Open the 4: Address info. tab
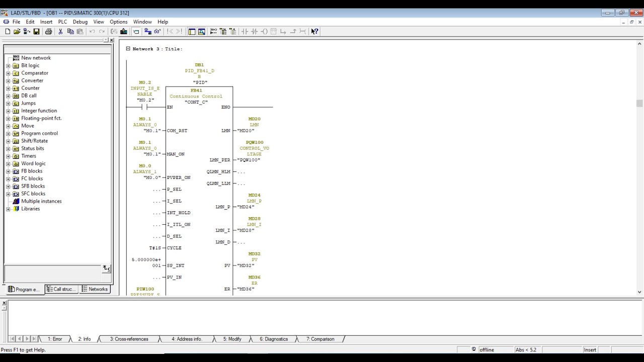This screenshot has height=362, width=644. (187, 339)
